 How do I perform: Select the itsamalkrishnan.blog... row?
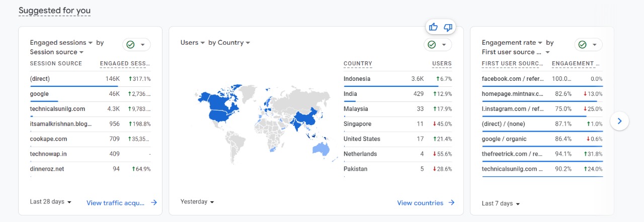click(91, 124)
